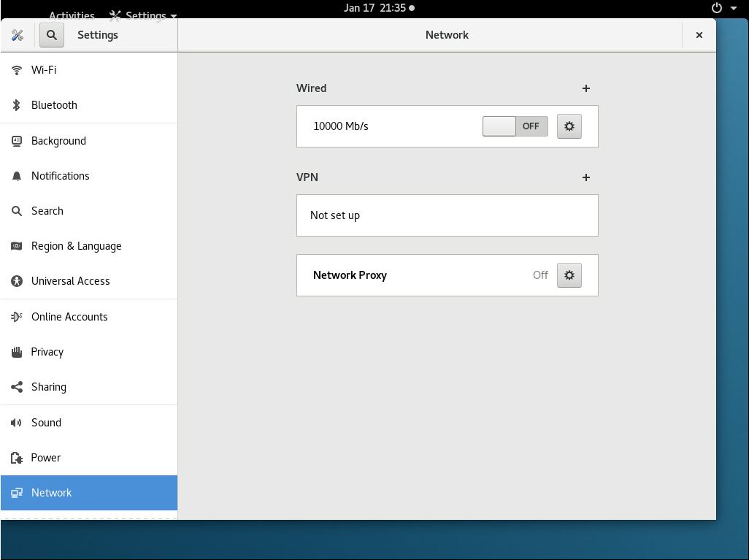Viewport: 749px width, 560px height.
Task: Click the 'Wired' section heading
Action: pos(312,88)
